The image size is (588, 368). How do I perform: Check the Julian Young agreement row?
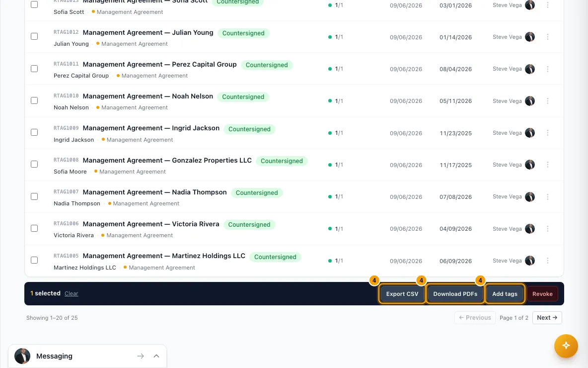pyautogui.click(x=34, y=36)
